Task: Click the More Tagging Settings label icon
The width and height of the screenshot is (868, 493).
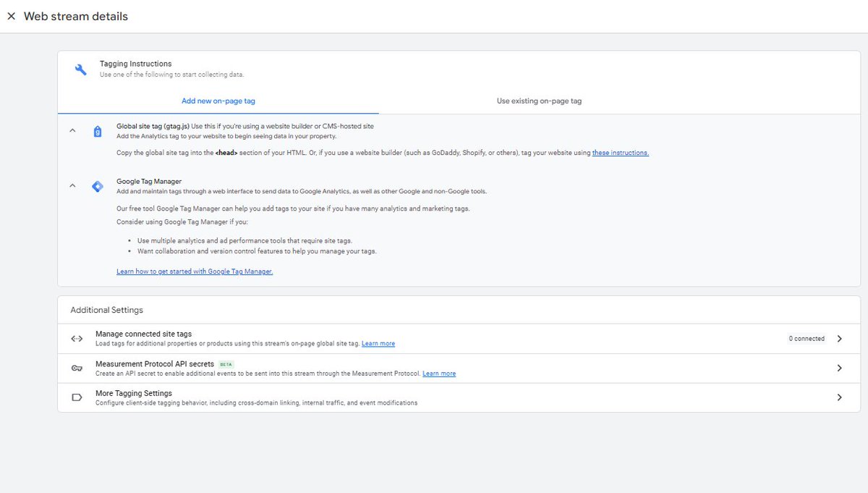Action: (x=77, y=397)
